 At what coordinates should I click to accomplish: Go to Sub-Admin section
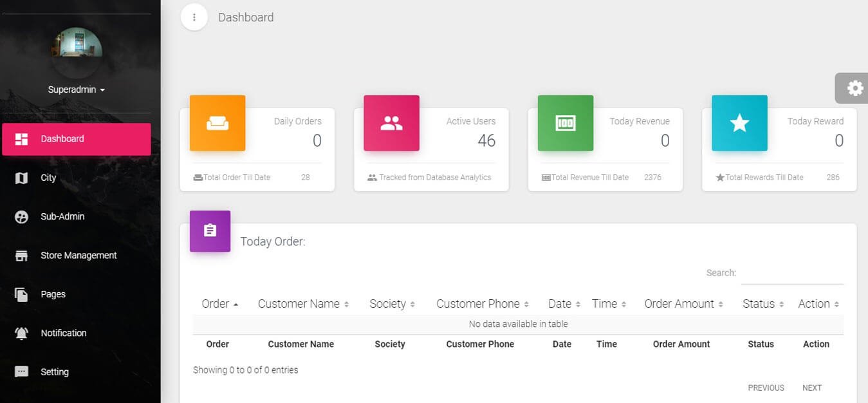point(62,216)
